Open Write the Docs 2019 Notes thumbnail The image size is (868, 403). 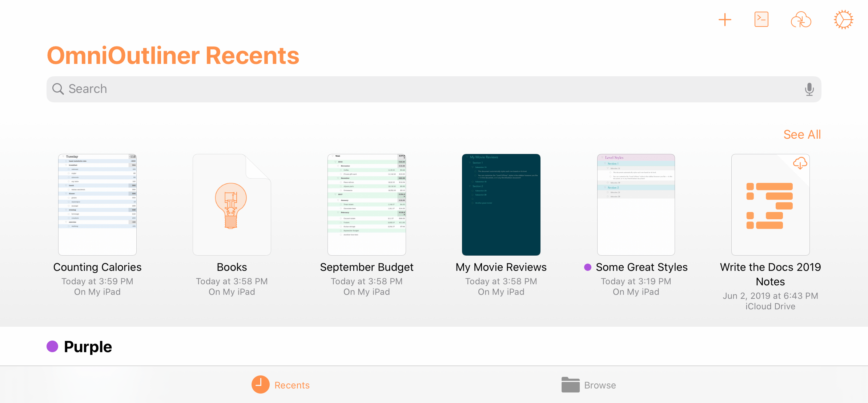click(x=771, y=204)
